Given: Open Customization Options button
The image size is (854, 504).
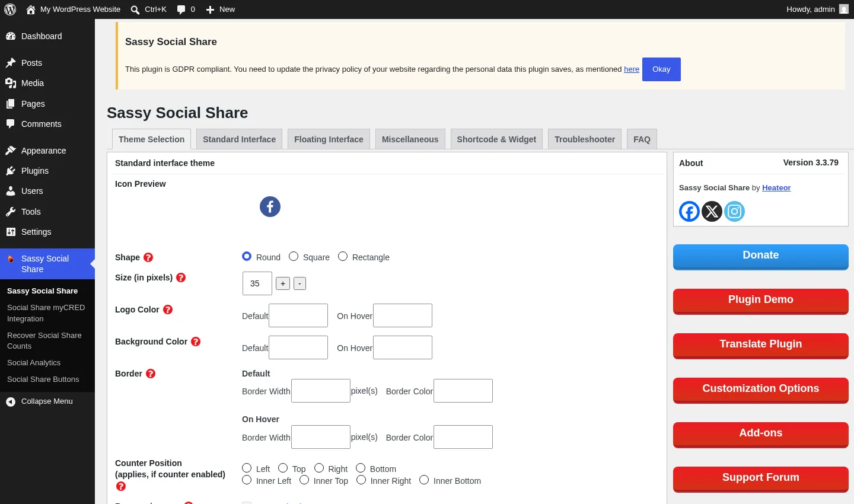Looking at the screenshot, I should coord(761,390).
